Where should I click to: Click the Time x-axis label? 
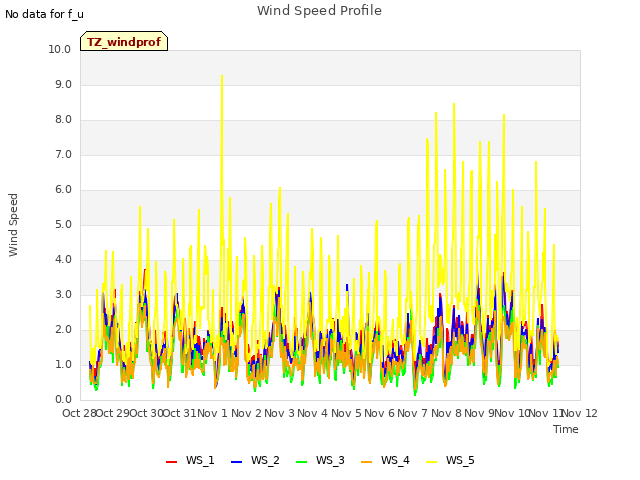coord(566,429)
